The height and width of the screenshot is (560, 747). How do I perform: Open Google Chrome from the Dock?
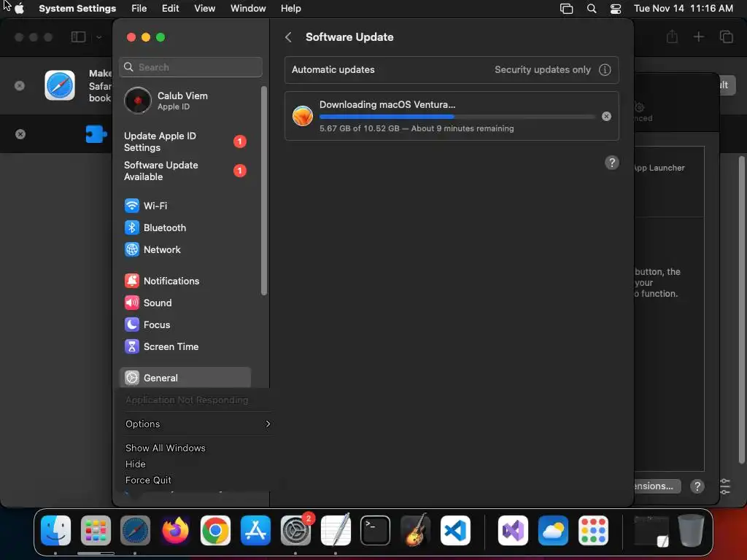tap(215, 530)
